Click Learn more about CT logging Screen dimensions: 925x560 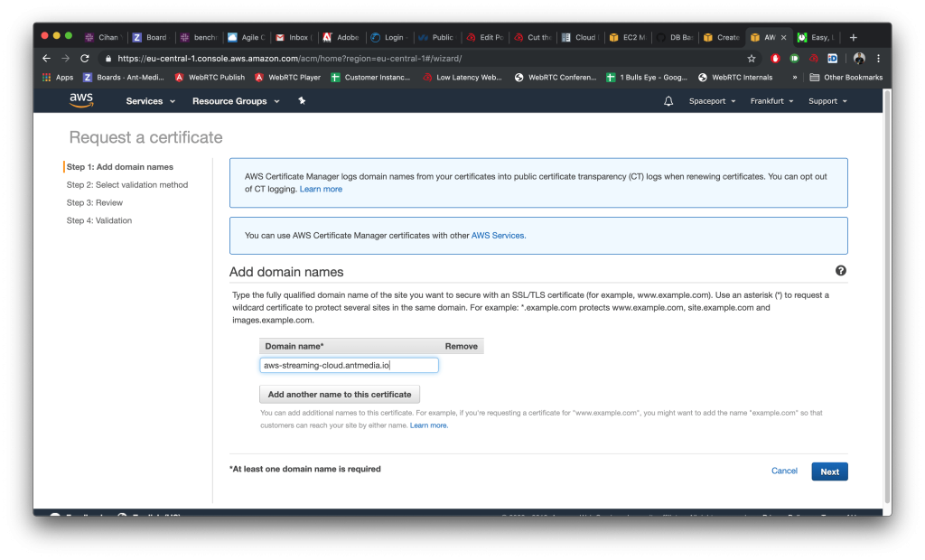pos(321,189)
